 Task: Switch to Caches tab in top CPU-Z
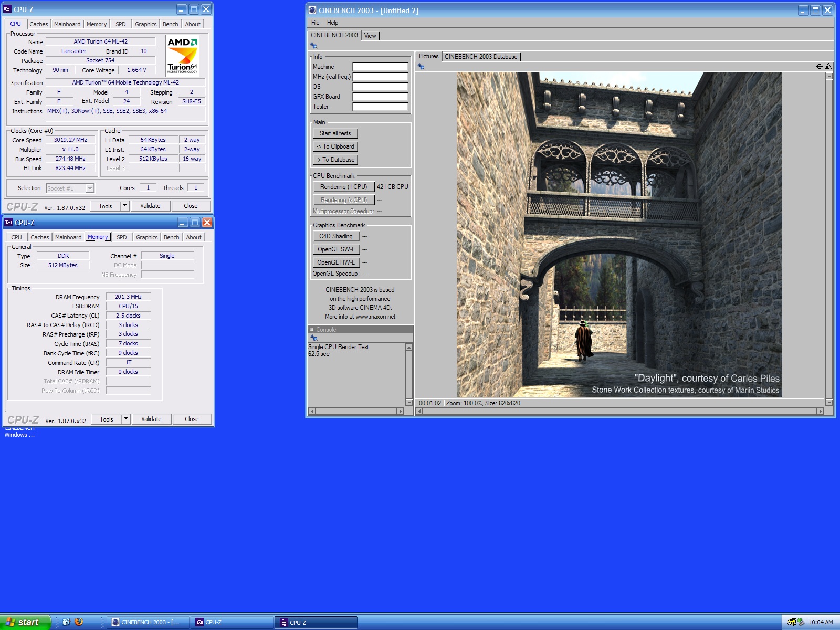39,24
